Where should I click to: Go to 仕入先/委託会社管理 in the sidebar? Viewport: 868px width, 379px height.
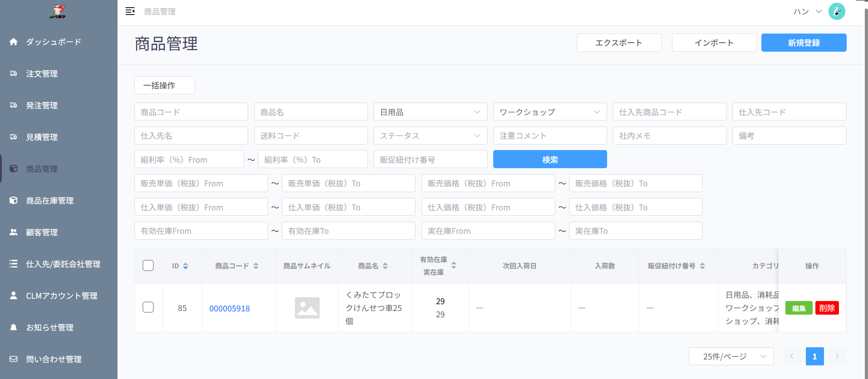(63, 264)
